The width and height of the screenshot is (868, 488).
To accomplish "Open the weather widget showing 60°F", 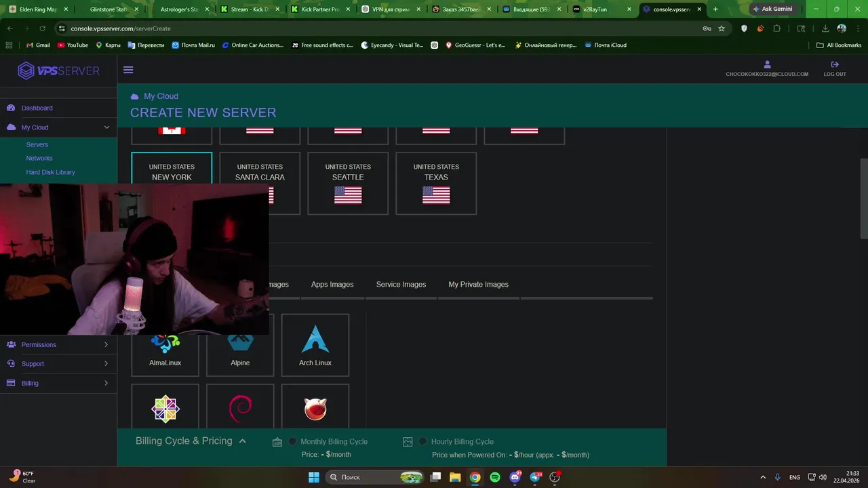I will tap(22, 477).
